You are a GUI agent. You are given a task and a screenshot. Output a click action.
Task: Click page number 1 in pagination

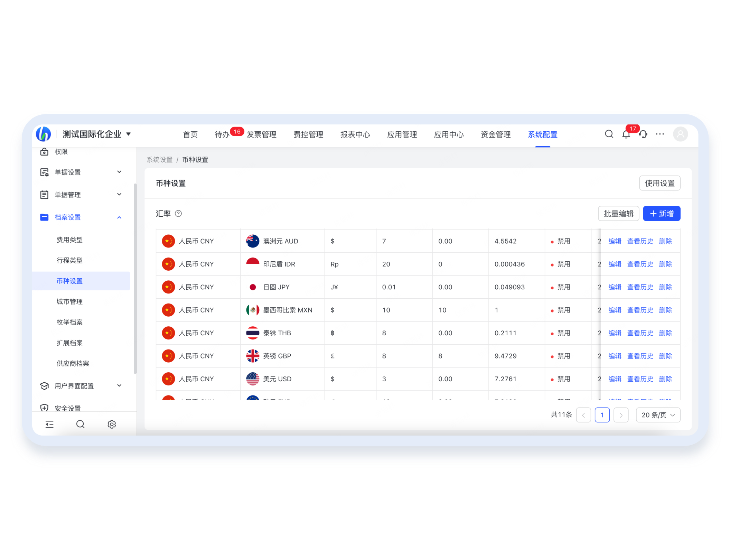point(602,415)
